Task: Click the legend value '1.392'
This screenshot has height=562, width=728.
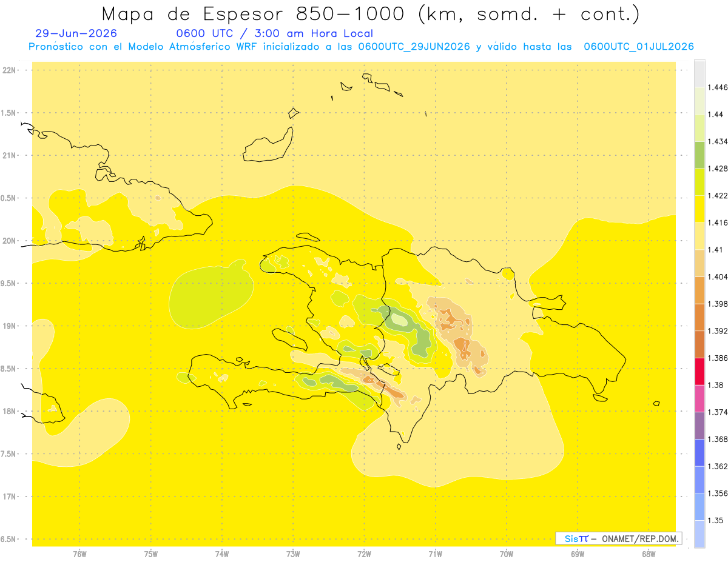Action: (x=717, y=331)
